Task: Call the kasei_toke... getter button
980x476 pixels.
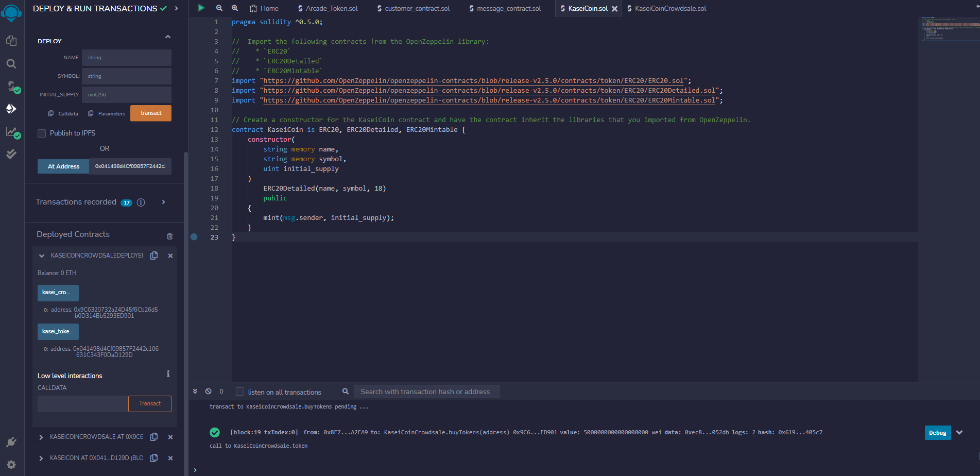Action: point(58,332)
